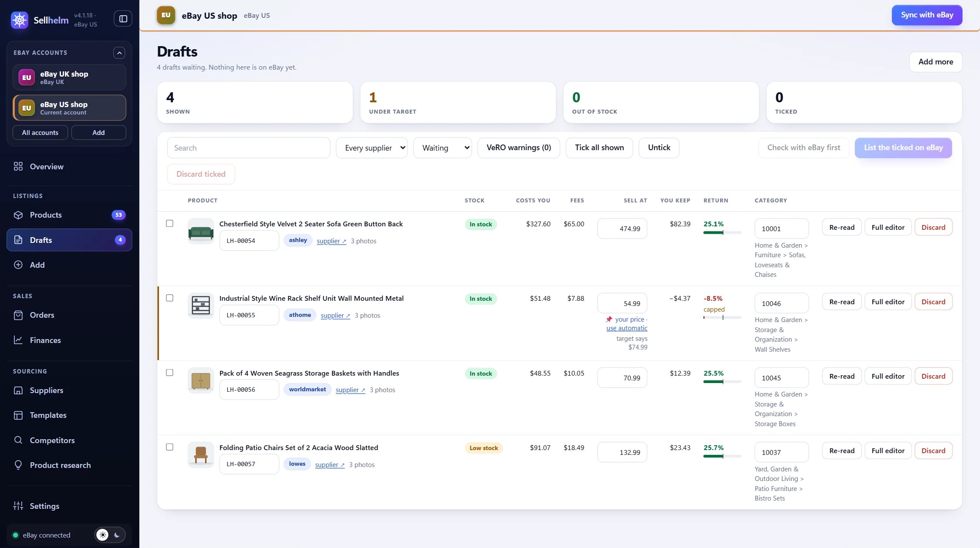Switch to dark theme moon icon
This screenshot has width=980, height=548.
(x=117, y=535)
